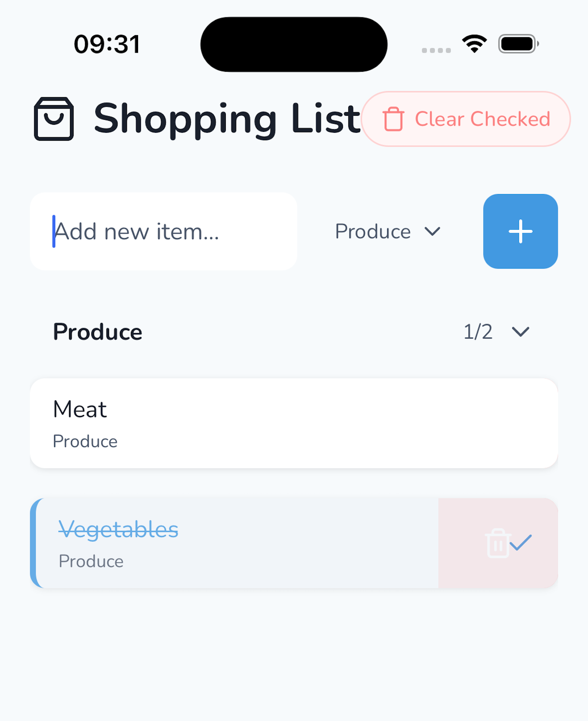Open the Produce category dropdown
Screen dimensions: 588x721
[x=388, y=232]
